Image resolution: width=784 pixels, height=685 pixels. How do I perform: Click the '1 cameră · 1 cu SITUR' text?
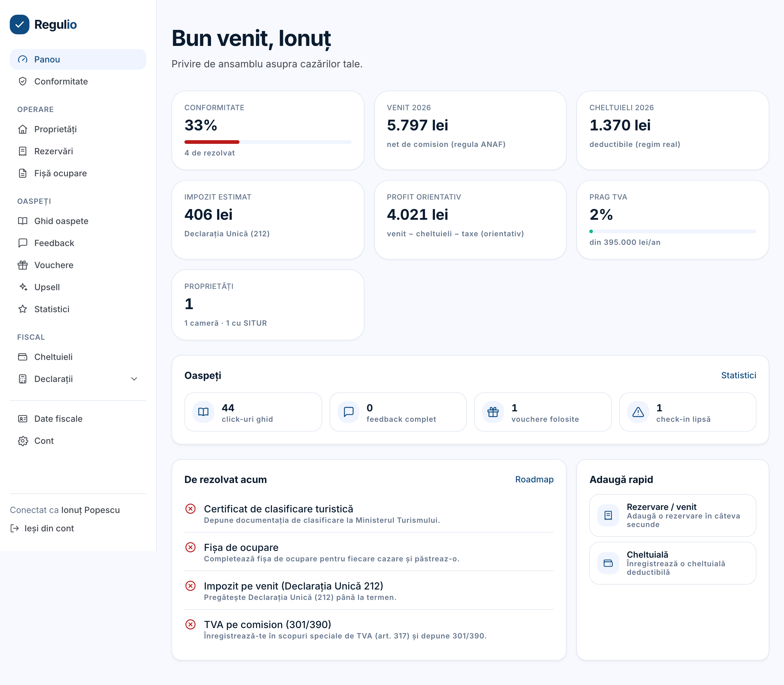point(225,323)
